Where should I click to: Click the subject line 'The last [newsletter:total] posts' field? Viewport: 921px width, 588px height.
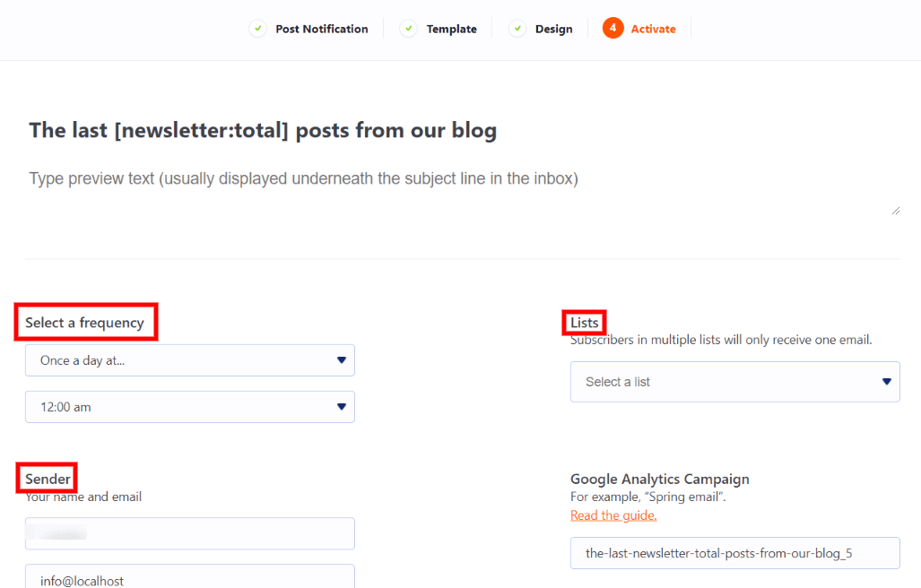[x=263, y=130]
